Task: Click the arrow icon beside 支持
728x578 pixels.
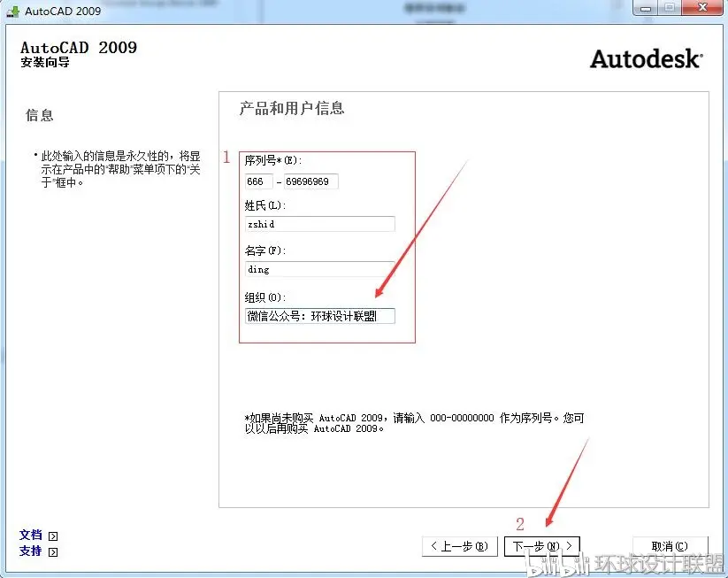Action: pyautogui.click(x=53, y=552)
